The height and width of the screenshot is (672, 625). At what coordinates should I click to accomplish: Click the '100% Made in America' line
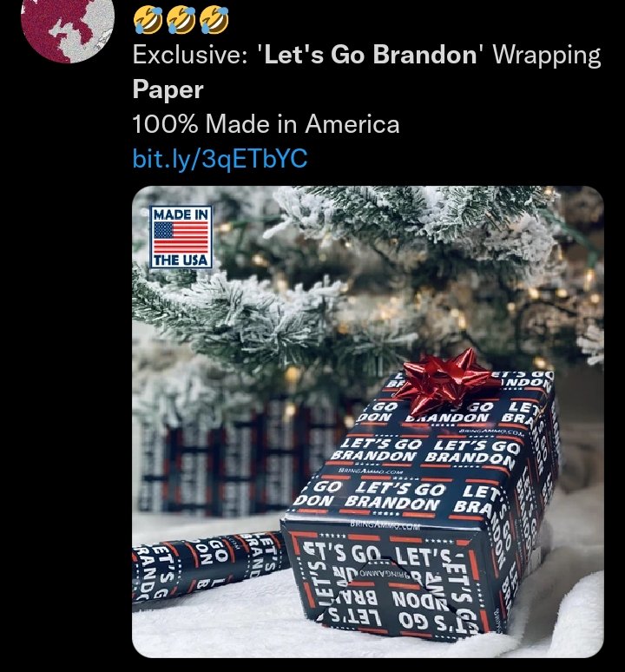pos(266,124)
